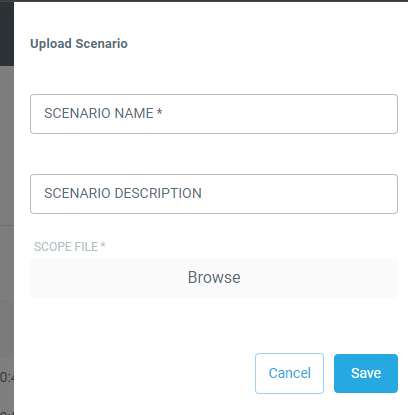Select the SCENARIO DESCRIPTION placeholder text
Screen dimensions: 408x415
123,193
